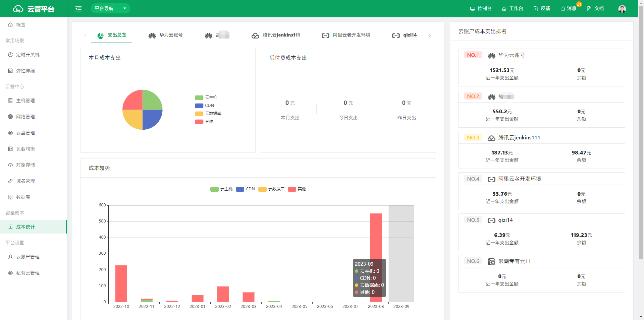Open 云账户管理 in the sidebar
This screenshot has height=320, width=644.
tap(34, 257)
